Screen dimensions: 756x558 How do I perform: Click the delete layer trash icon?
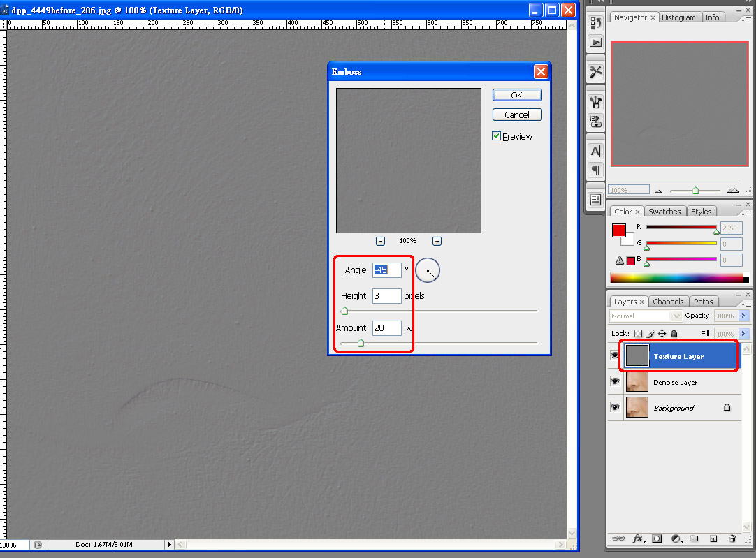pos(732,538)
